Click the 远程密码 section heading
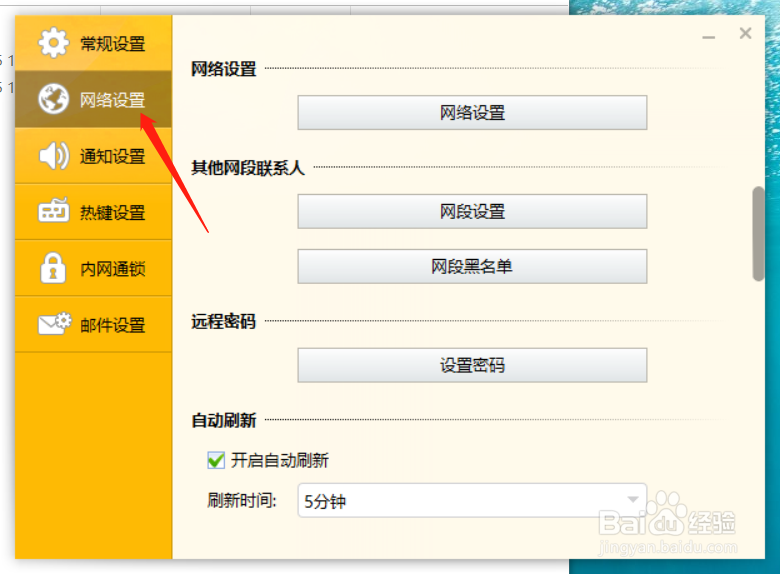780x574 pixels. [x=223, y=321]
